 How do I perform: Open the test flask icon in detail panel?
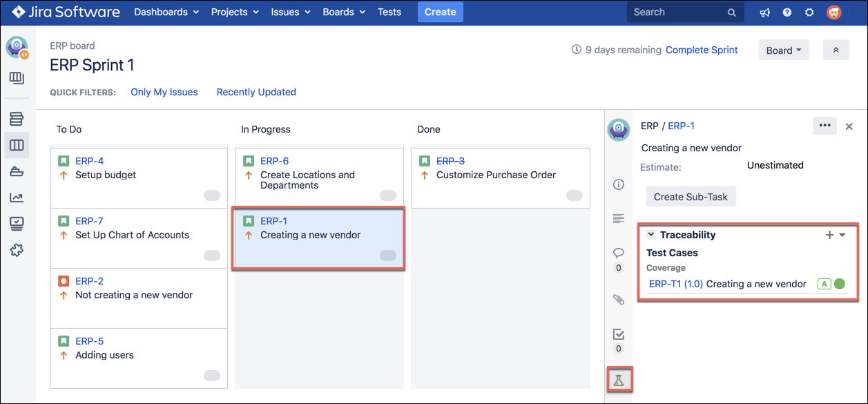tap(619, 381)
